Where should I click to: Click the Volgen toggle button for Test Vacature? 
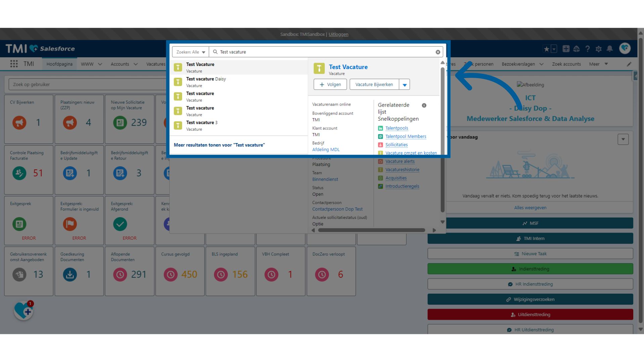click(330, 84)
